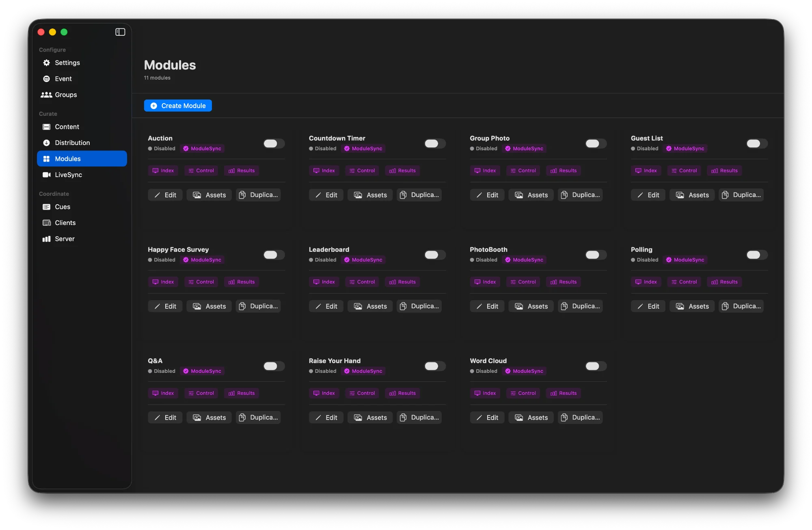This screenshot has width=812, height=530.
Task: Click the Content icon in sidebar
Action: coord(46,127)
